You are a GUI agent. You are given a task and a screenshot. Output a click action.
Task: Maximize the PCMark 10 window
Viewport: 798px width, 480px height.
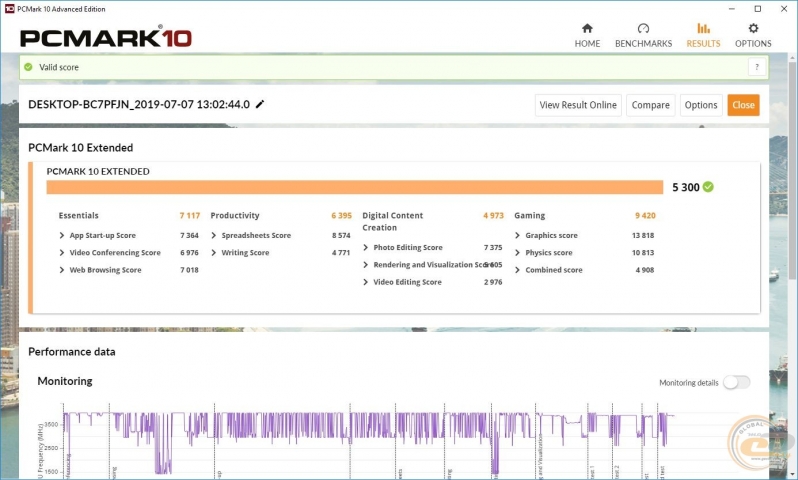[x=758, y=9]
